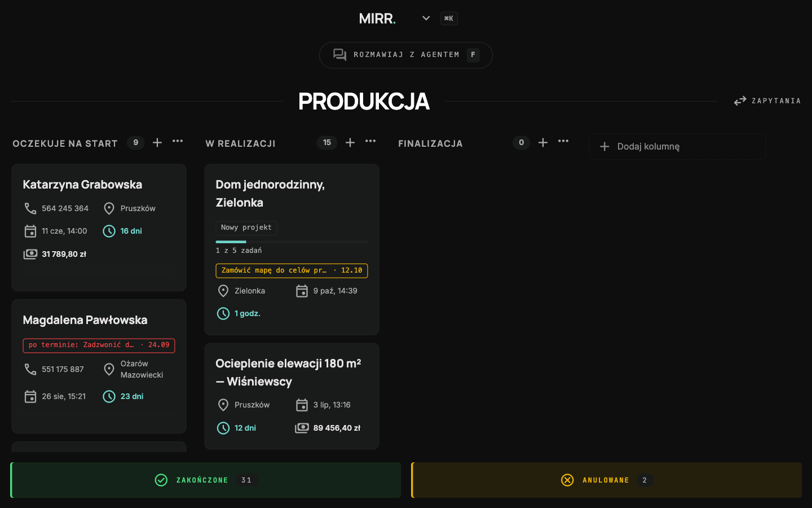Click overdue task tag po terminie: Zadzwonić
Viewport: 812px width, 508px height.
[99, 345]
